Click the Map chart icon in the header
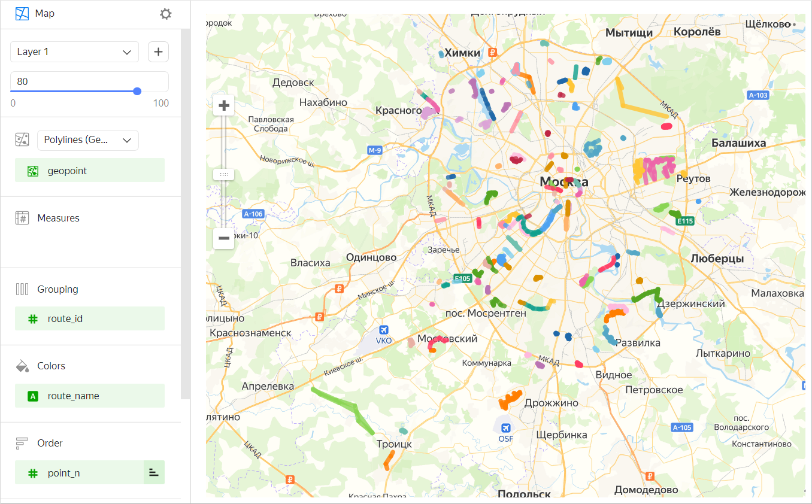Viewport: 812px width, 504px height. pos(22,13)
